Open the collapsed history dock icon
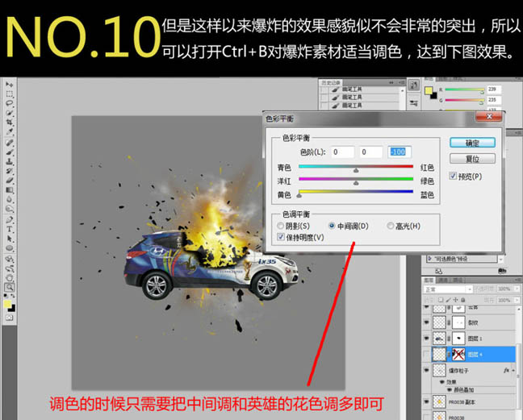Screen dimensions: 523x420 click(x=413, y=85)
